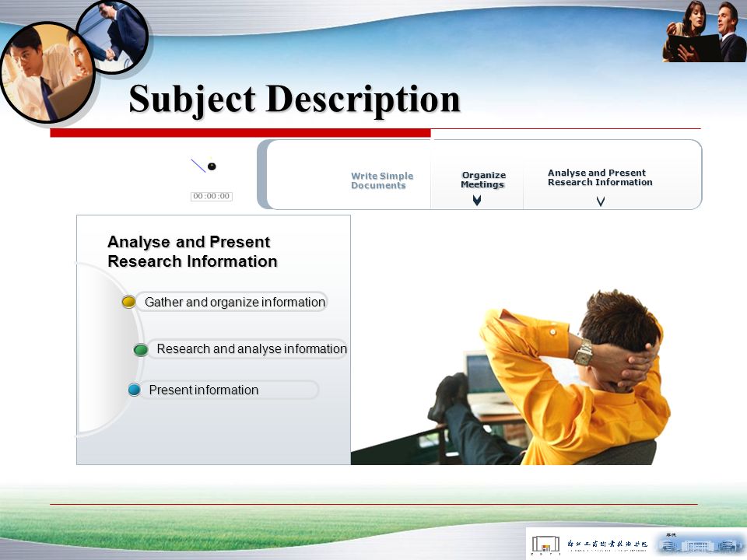Click the Subject Description title
Viewport: 747px width, 560px height.
(294, 99)
